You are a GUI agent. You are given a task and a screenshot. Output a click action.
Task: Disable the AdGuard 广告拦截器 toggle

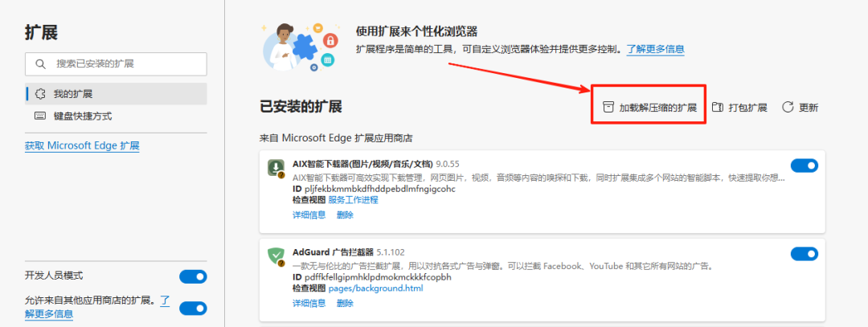(x=805, y=254)
